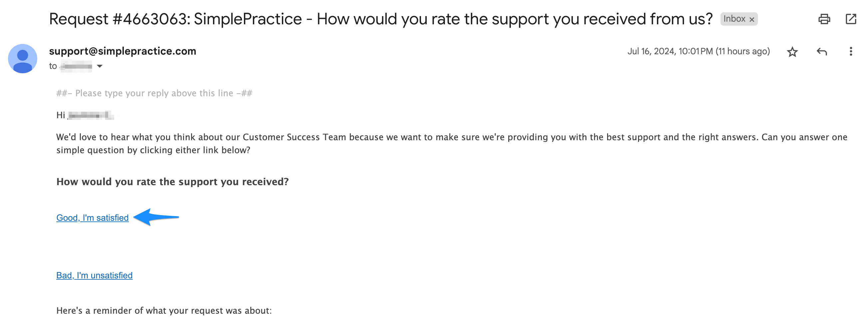This screenshot has width=868, height=335.
Task: Click the "Please type your reply above" line
Action: [154, 93]
